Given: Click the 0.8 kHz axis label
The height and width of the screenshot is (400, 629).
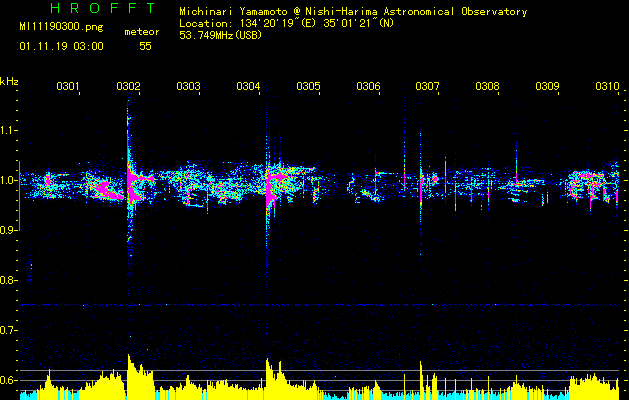Looking at the screenshot, I should click(9, 280).
